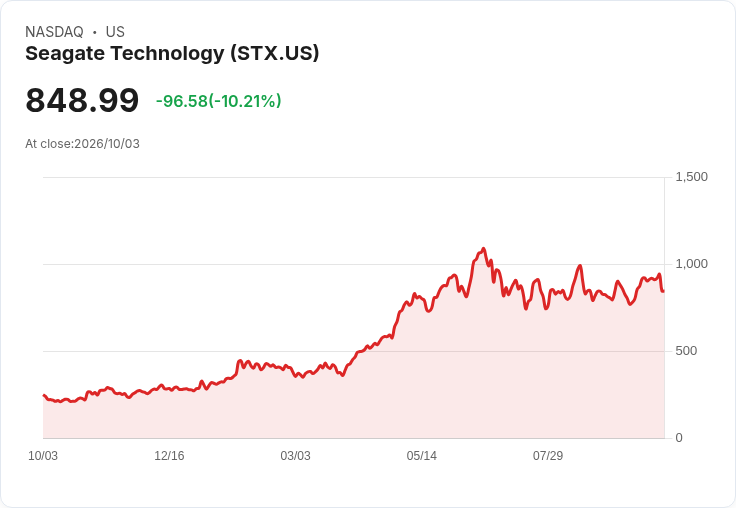Click the final endpoint of the price line
This screenshot has height=508, width=736.
[x=663, y=291]
